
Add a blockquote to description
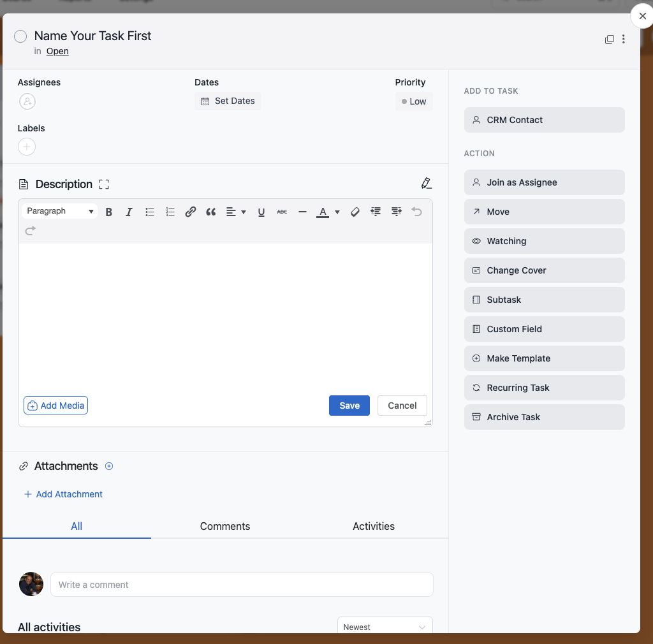(210, 212)
